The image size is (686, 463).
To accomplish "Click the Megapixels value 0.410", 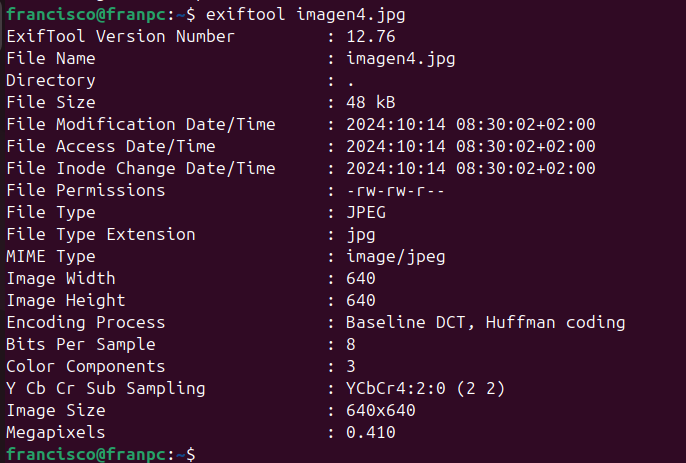I will (x=370, y=433).
